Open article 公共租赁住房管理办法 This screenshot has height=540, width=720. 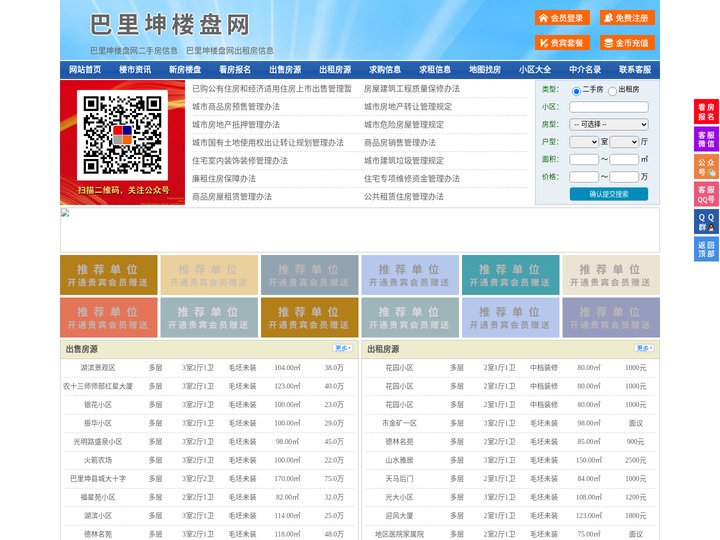pyautogui.click(x=404, y=197)
